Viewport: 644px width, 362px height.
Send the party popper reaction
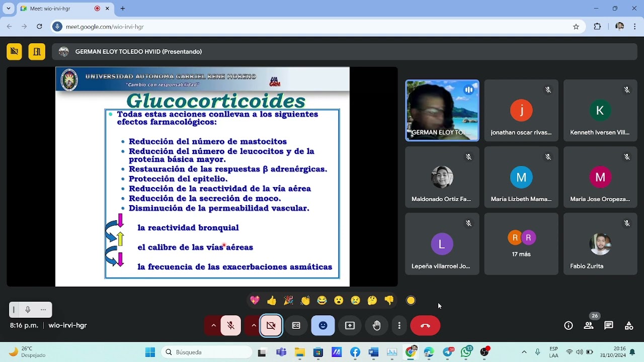tap(288, 300)
